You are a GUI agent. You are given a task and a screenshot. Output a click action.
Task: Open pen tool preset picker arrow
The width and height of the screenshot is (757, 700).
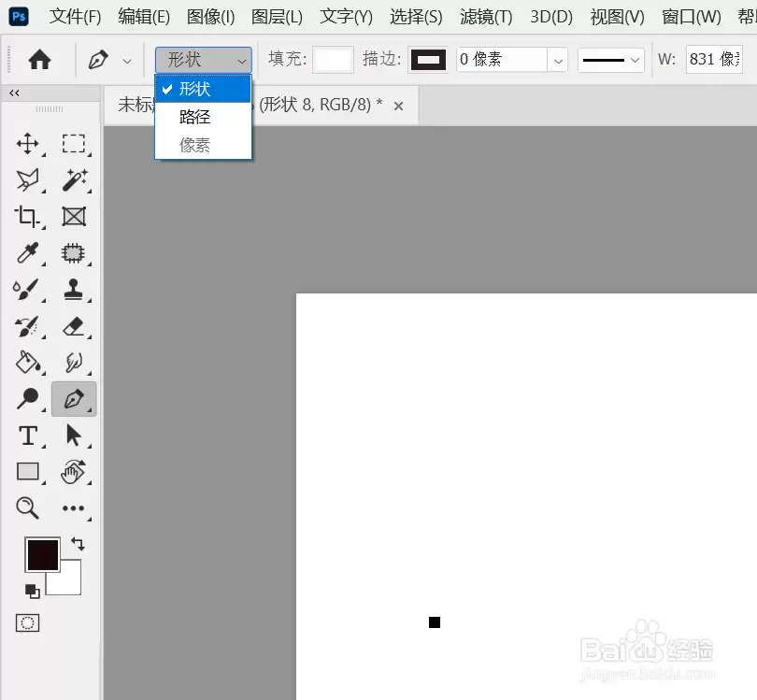point(127,61)
